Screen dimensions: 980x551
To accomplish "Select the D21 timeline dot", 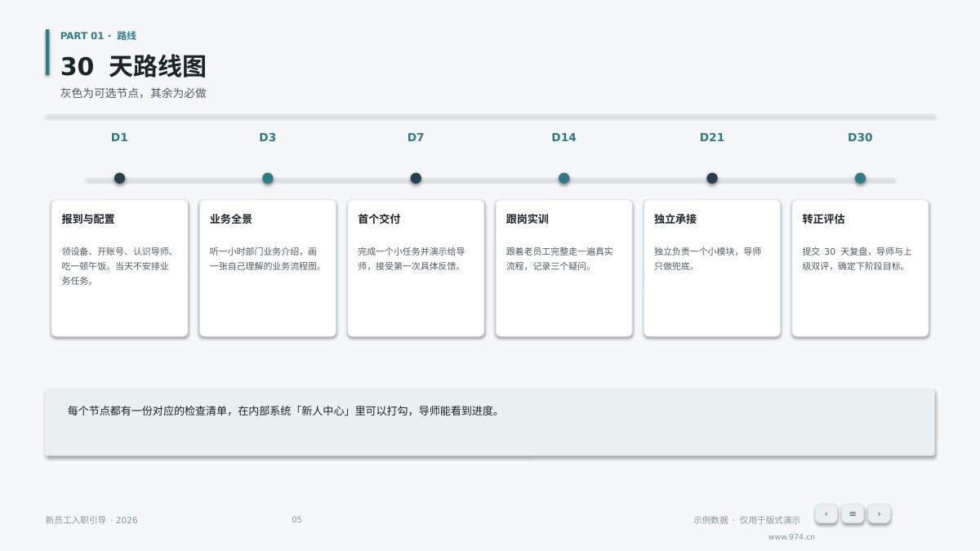I will pos(712,178).
